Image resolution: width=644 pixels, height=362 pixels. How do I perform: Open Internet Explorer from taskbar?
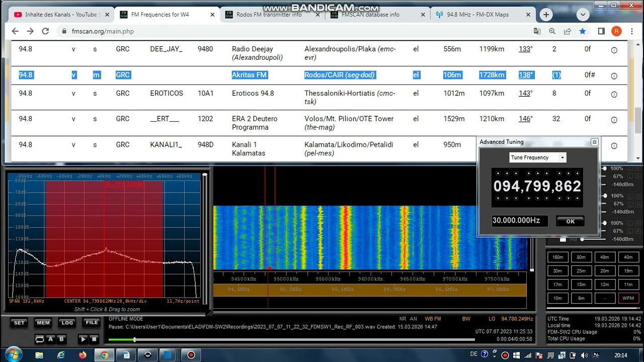tap(61, 355)
